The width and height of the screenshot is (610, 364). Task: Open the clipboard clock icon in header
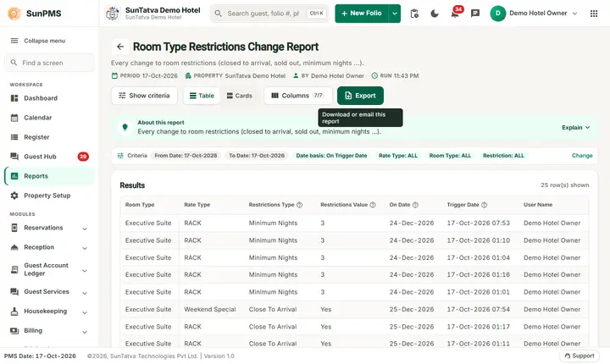[414, 14]
